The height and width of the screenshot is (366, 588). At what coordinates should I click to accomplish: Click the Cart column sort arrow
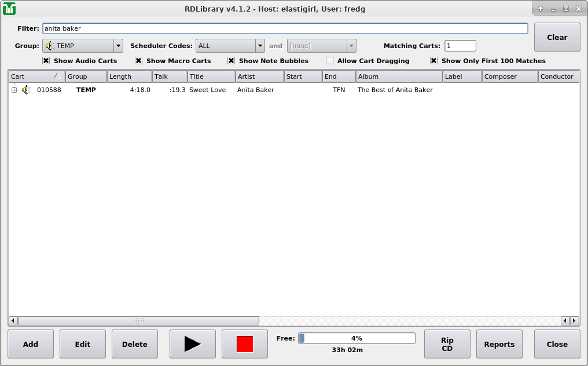coord(57,76)
